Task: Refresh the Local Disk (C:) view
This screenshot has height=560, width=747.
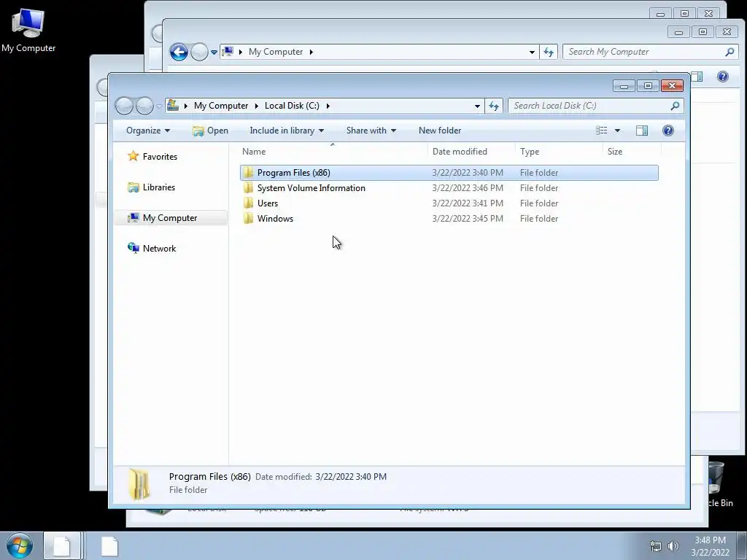Action: pos(494,106)
